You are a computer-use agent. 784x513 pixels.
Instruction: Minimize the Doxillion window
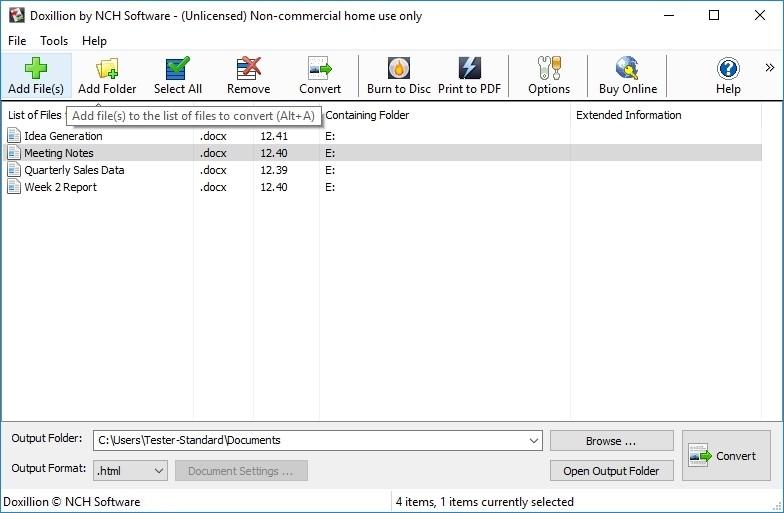(x=668, y=16)
